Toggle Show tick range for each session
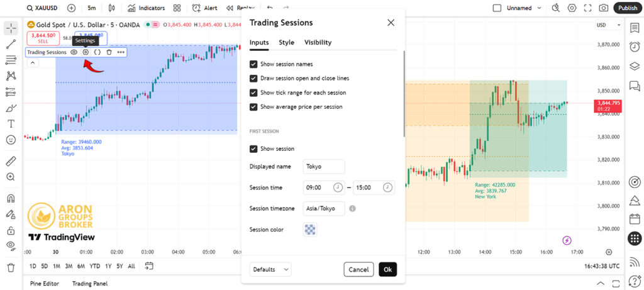 tap(253, 92)
